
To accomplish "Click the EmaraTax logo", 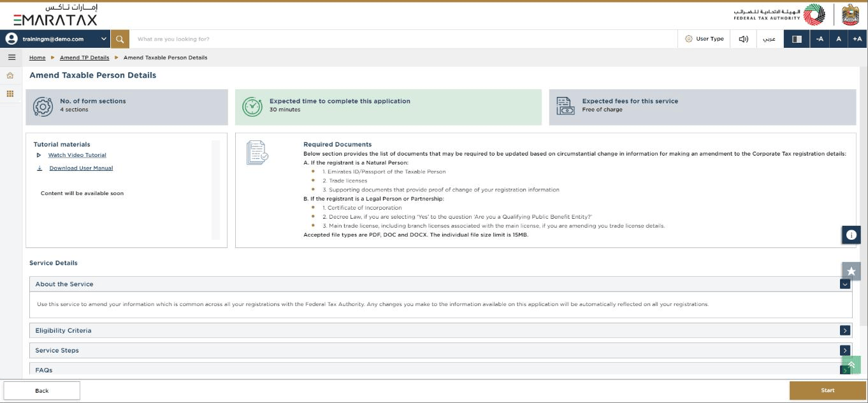I will pyautogui.click(x=55, y=15).
